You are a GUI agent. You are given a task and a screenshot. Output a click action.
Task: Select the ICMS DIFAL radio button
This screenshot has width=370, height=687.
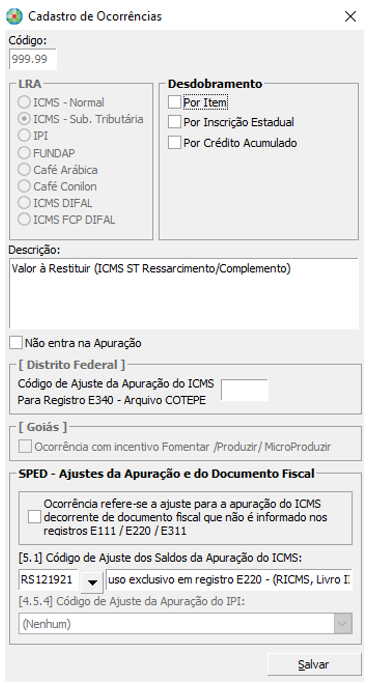(x=24, y=203)
